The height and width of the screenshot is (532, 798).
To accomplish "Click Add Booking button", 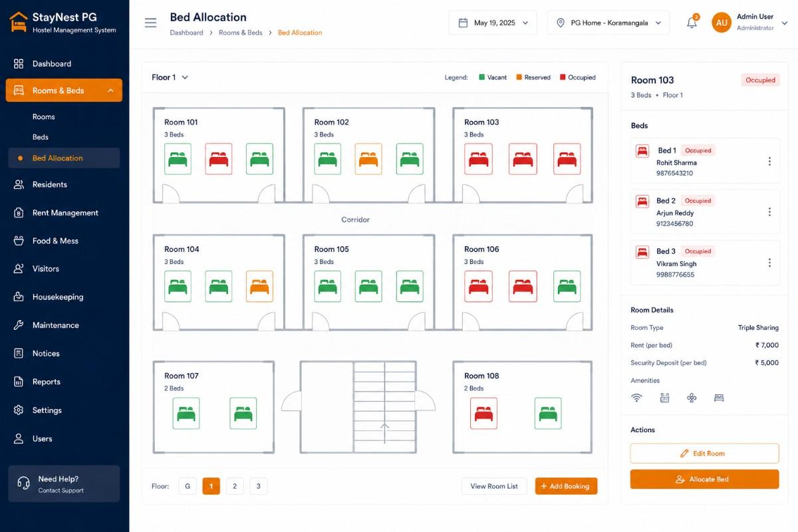I will pyautogui.click(x=566, y=486).
